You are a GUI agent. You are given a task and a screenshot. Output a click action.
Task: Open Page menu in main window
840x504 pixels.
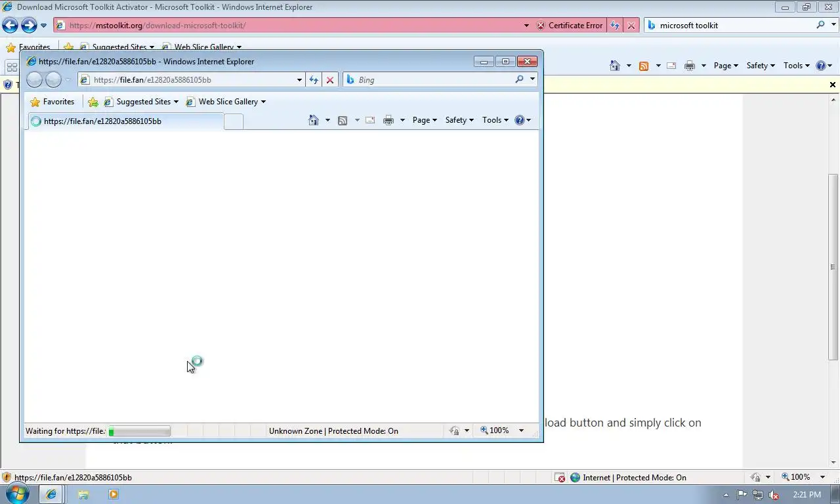(x=726, y=66)
